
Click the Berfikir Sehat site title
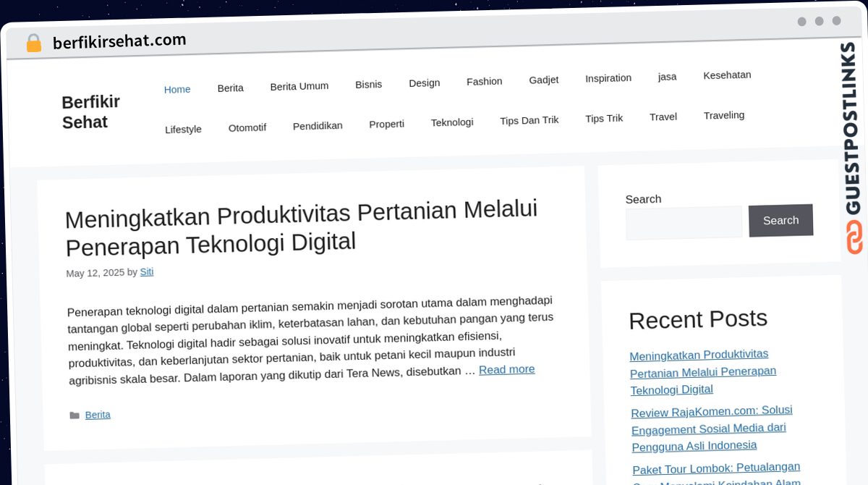point(90,112)
